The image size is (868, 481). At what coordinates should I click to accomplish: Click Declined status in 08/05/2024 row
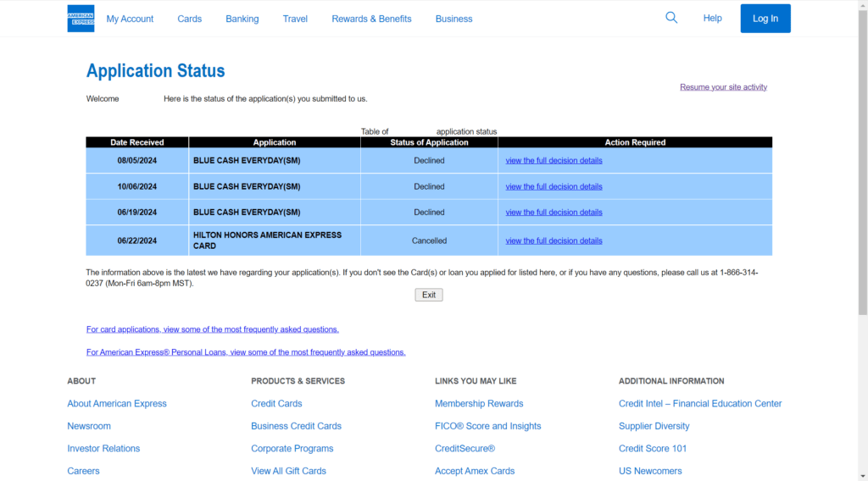(429, 161)
